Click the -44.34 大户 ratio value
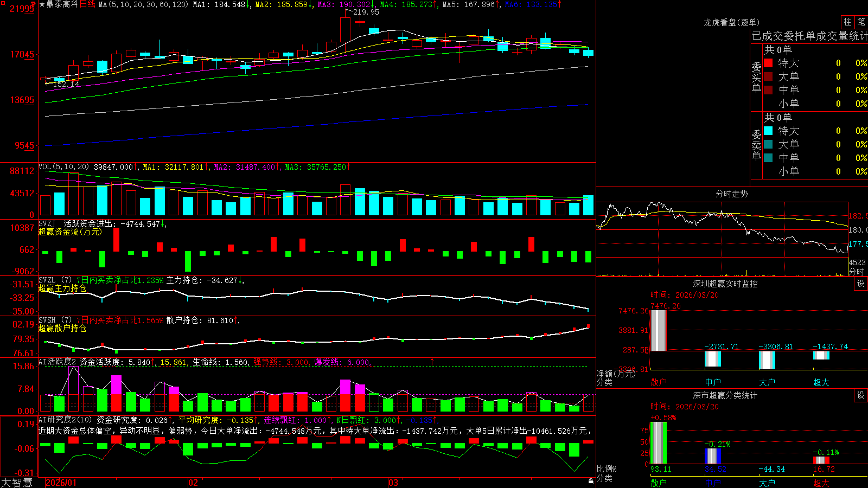Screen dimensions: 868x488 click(771, 469)
